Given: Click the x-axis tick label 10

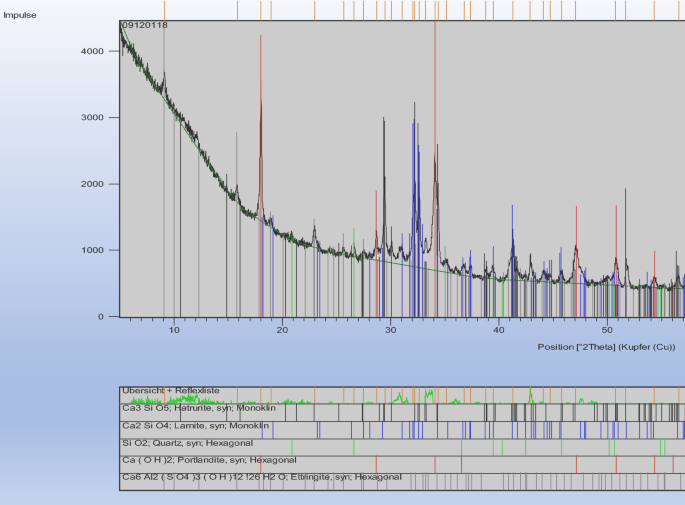Looking at the screenshot, I should tap(174, 330).
